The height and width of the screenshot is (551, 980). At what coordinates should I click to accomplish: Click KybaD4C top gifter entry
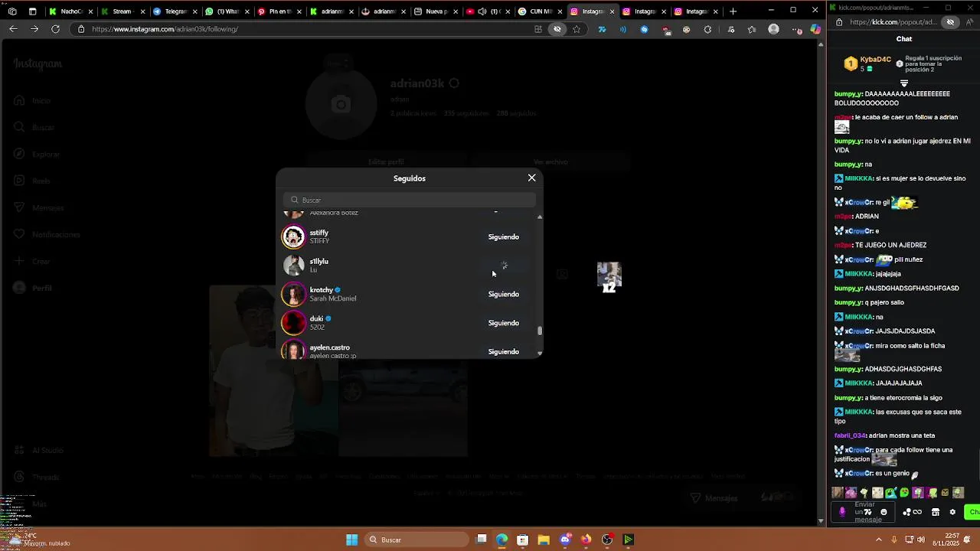point(867,64)
